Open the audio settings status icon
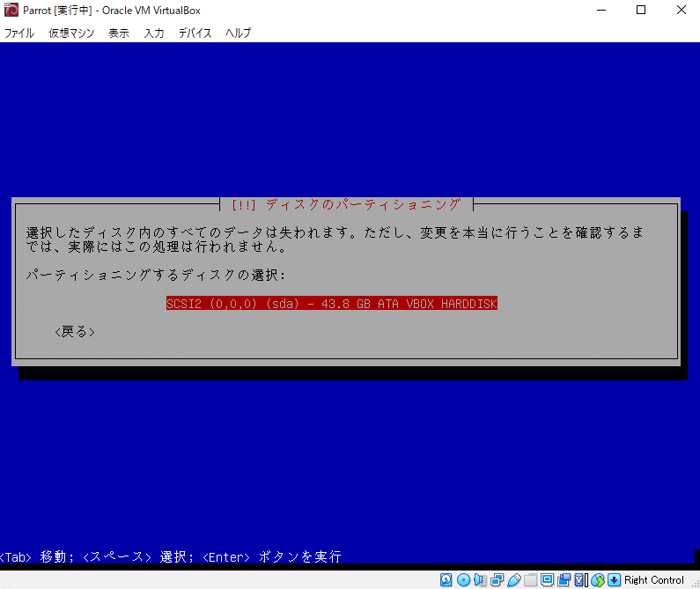The width and height of the screenshot is (700, 589). [480, 579]
